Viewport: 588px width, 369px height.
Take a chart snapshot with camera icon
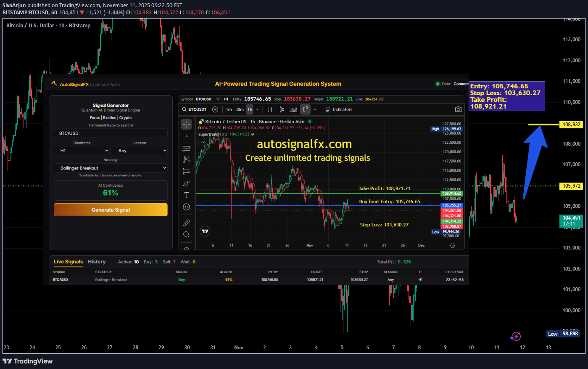[458, 109]
